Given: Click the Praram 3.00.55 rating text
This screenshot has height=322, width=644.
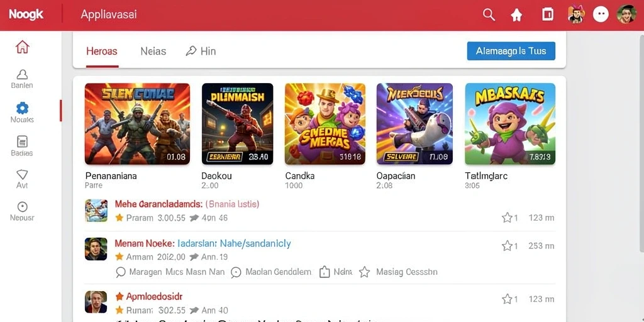Looking at the screenshot, I should pyautogui.click(x=156, y=218).
